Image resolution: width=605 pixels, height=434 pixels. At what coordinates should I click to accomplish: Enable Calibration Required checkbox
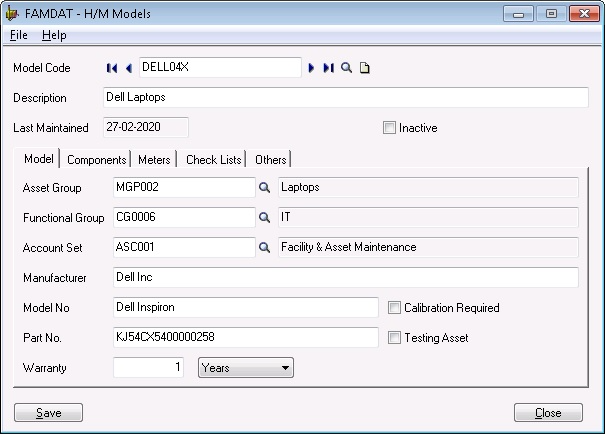pyautogui.click(x=394, y=307)
